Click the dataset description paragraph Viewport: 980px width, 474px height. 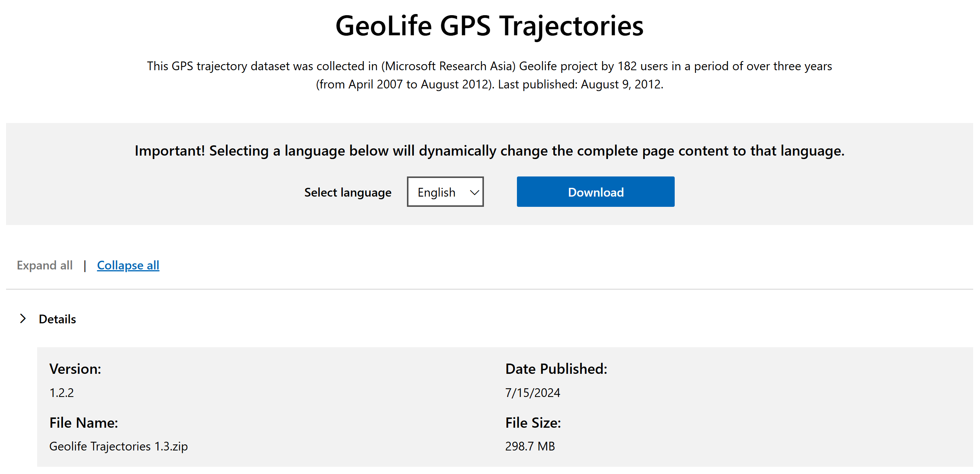(x=489, y=75)
